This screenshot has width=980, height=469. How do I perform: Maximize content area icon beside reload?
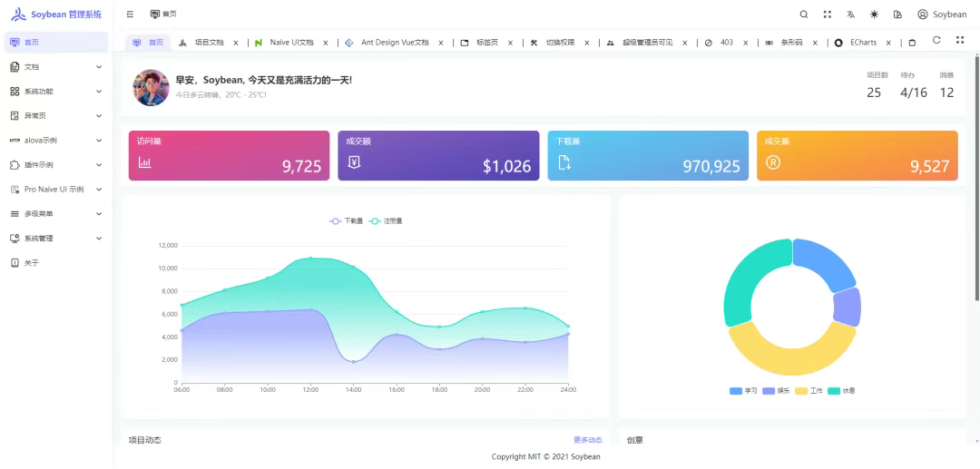tap(960, 40)
